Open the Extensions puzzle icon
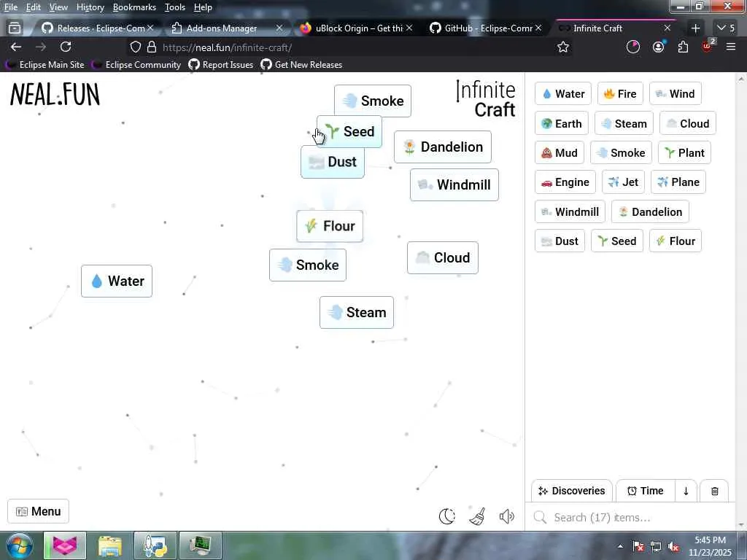Image resolution: width=747 pixels, height=560 pixels. pyautogui.click(x=683, y=47)
